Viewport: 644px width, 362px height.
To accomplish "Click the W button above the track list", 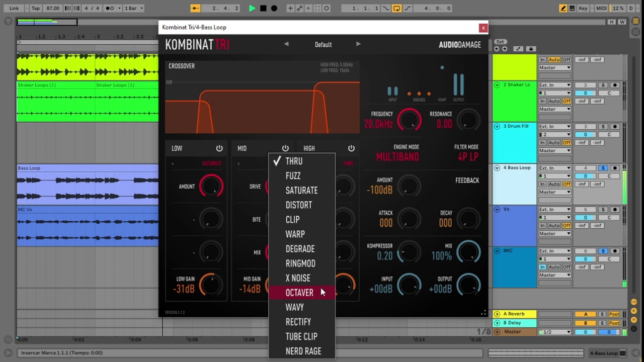I will tap(622, 22).
